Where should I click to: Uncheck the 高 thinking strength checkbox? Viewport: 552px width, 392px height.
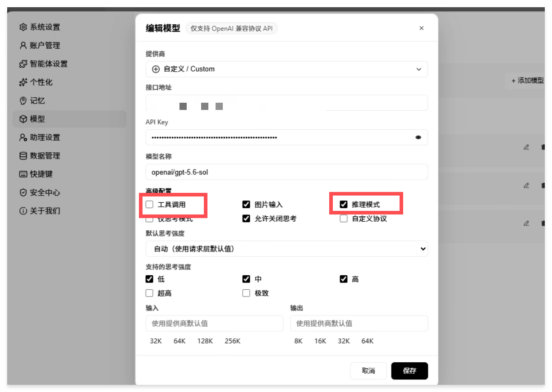(x=344, y=279)
